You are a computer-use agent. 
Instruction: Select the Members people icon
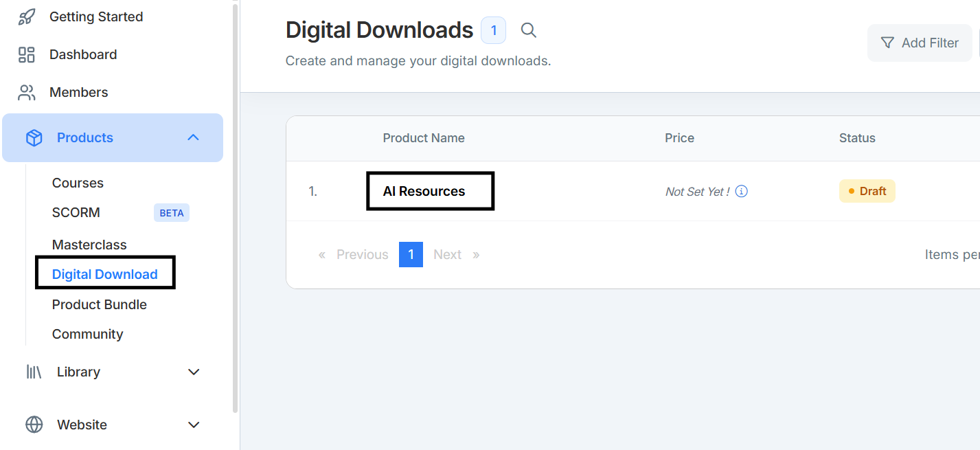tap(26, 92)
